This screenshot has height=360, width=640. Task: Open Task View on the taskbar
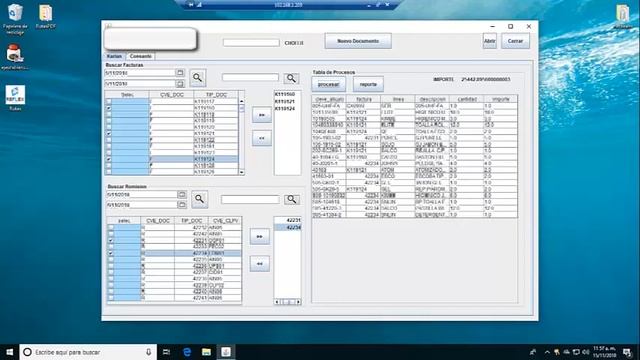(167, 352)
